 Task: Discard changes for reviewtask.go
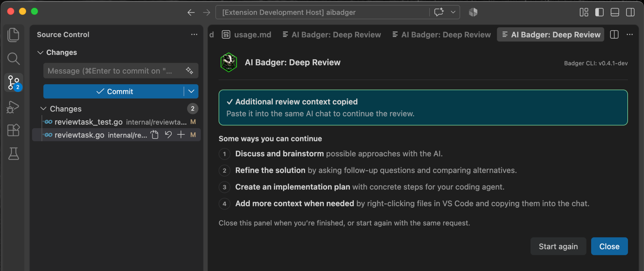168,135
